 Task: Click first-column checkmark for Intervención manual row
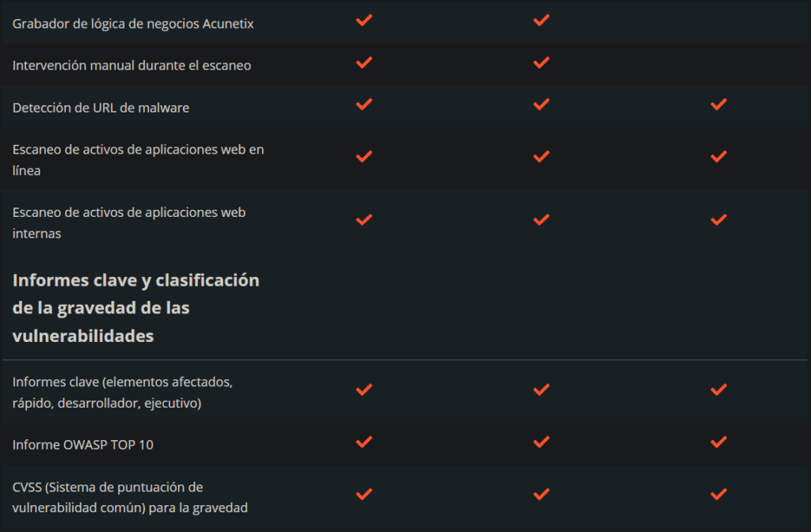[x=364, y=63]
